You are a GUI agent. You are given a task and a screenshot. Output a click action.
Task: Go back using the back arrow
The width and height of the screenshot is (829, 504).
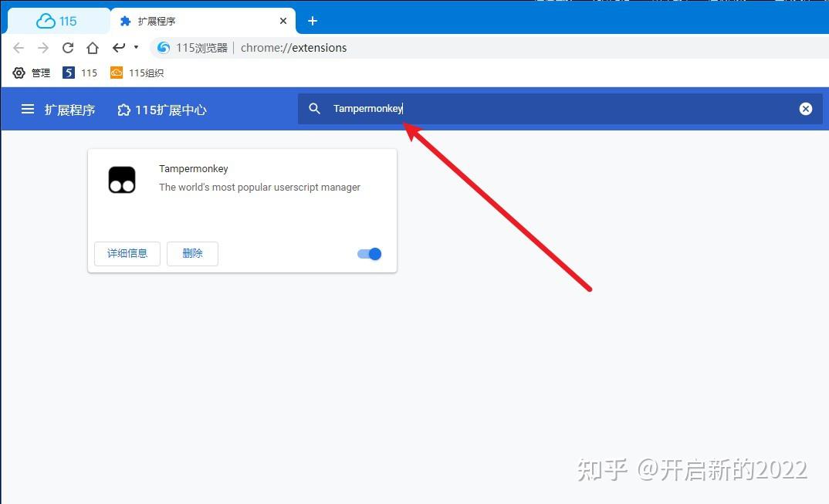19,48
